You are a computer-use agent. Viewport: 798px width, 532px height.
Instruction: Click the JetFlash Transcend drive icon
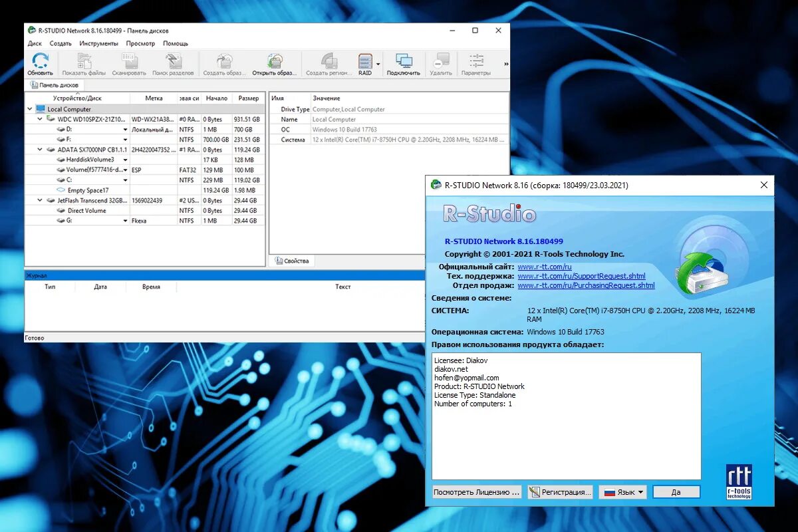click(51, 200)
